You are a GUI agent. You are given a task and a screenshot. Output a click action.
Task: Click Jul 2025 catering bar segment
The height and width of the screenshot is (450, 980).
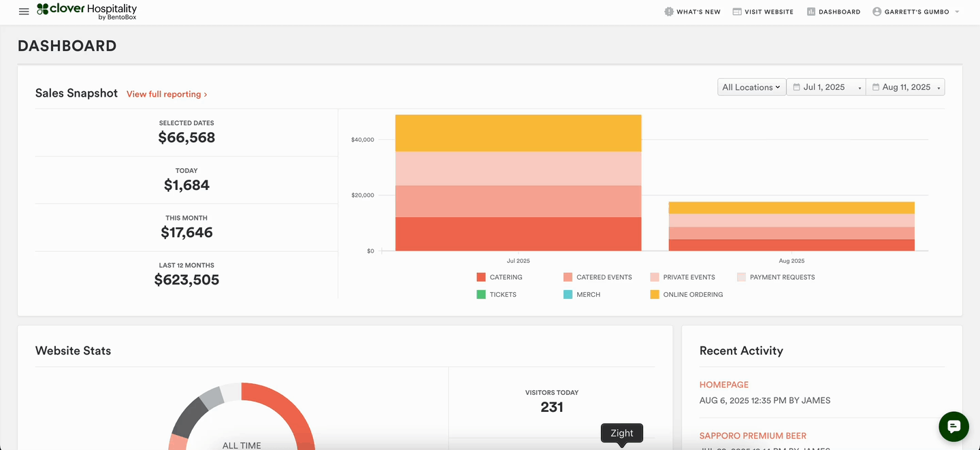518,234
